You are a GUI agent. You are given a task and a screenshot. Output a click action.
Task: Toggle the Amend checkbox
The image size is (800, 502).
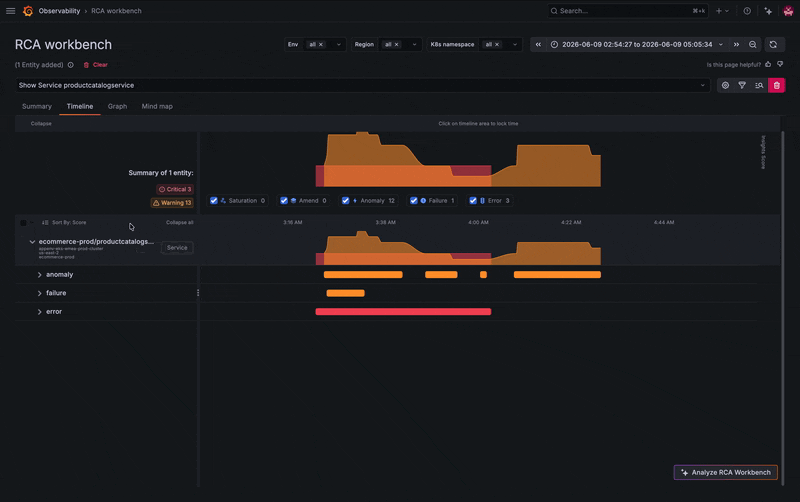pyautogui.click(x=284, y=200)
